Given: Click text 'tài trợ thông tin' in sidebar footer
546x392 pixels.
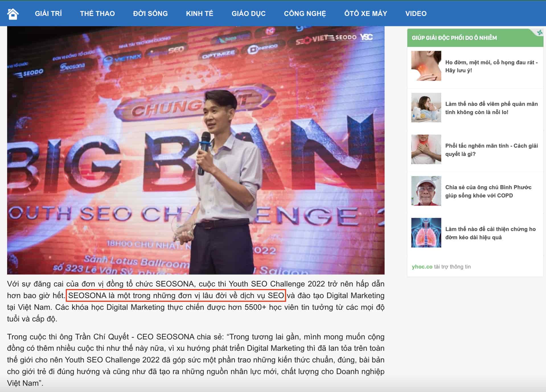Looking at the screenshot, I should tap(452, 267).
